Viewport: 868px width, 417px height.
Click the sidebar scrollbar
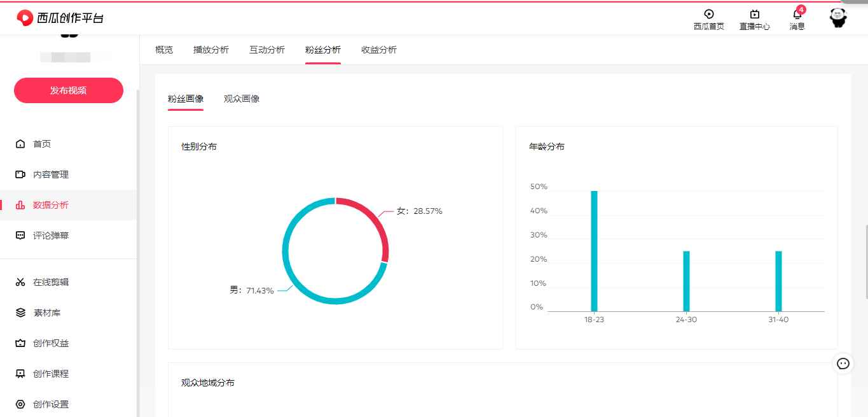[x=138, y=255]
